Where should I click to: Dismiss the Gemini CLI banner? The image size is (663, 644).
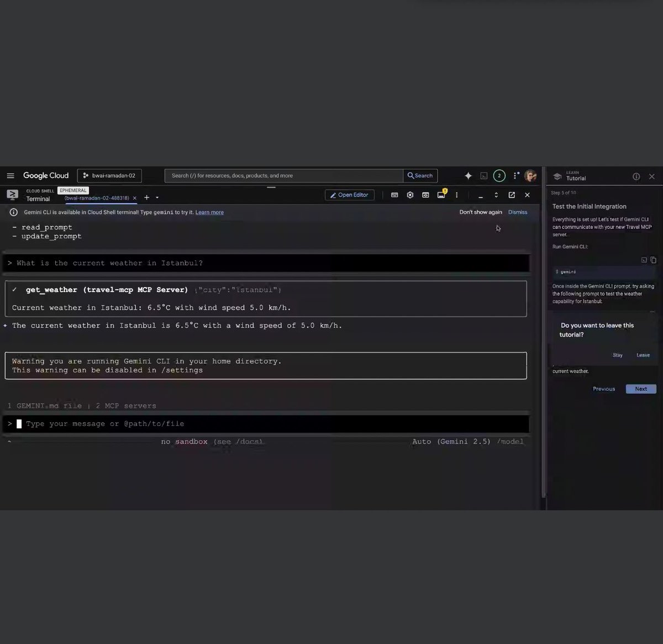518,212
